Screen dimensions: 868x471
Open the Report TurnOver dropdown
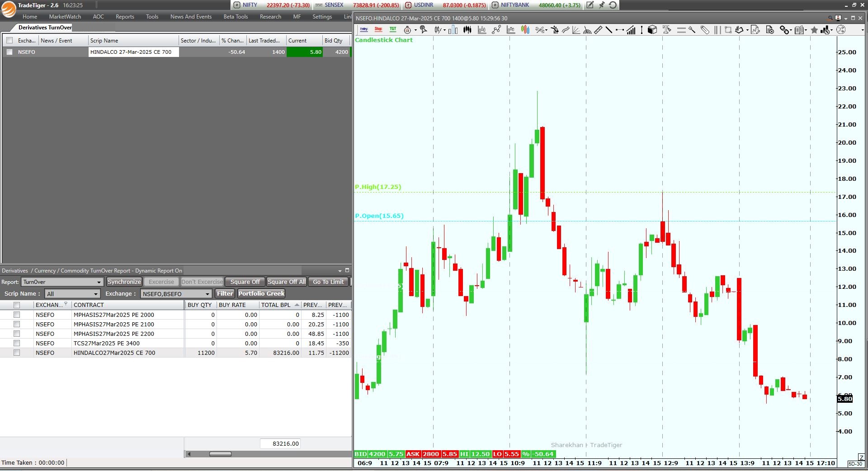coord(62,282)
